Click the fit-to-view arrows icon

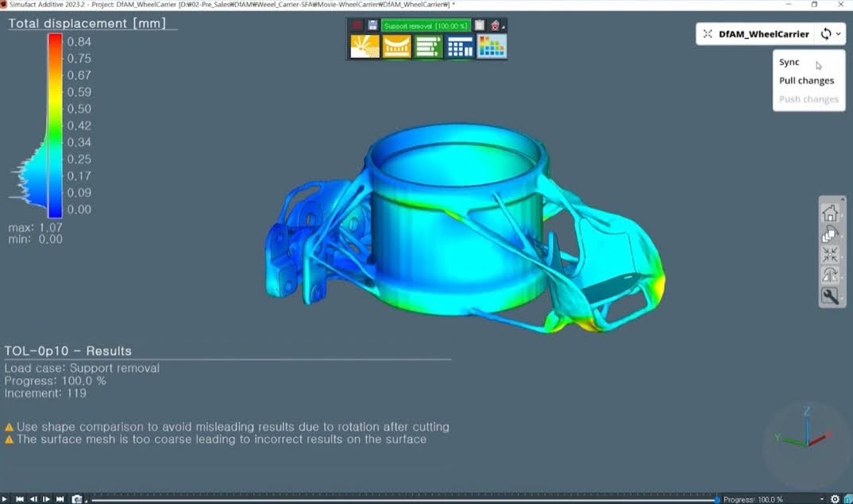point(830,254)
